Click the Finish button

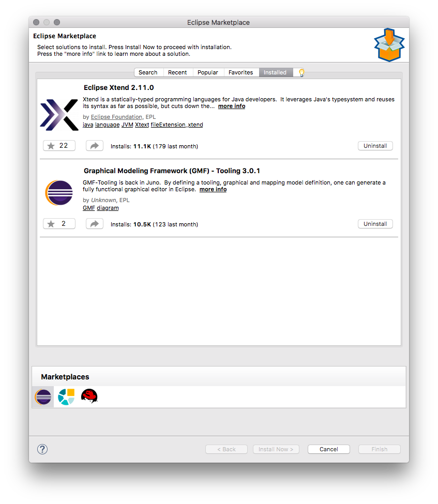click(380, 449)
